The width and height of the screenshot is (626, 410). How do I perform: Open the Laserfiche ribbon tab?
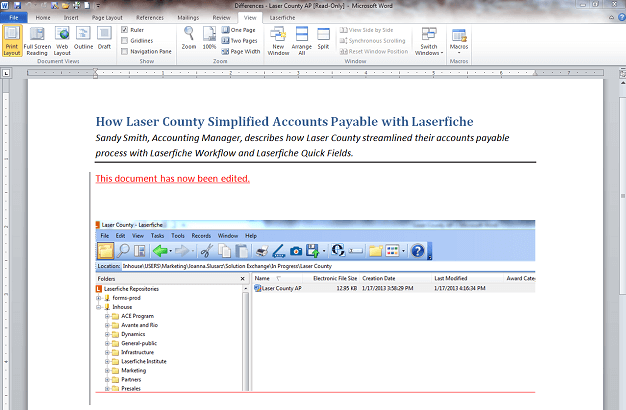click(x=282, y=18)
